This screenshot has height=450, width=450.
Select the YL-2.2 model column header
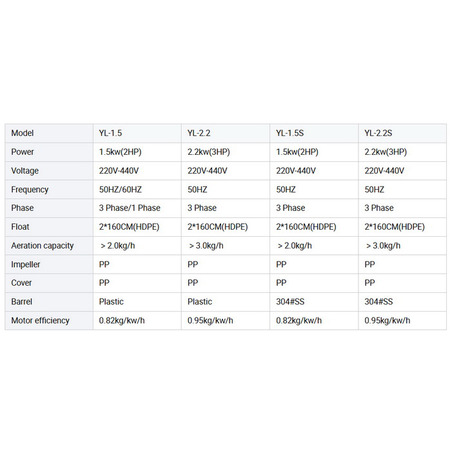pos(226,133)
